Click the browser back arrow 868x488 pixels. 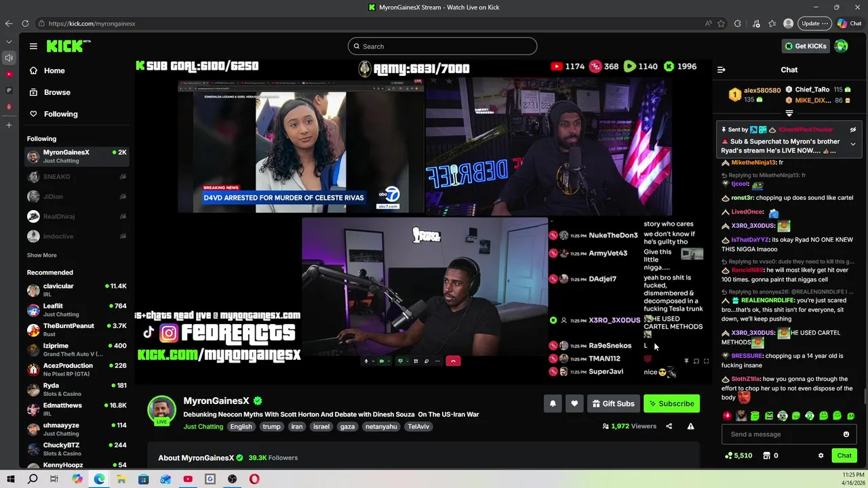9,23
